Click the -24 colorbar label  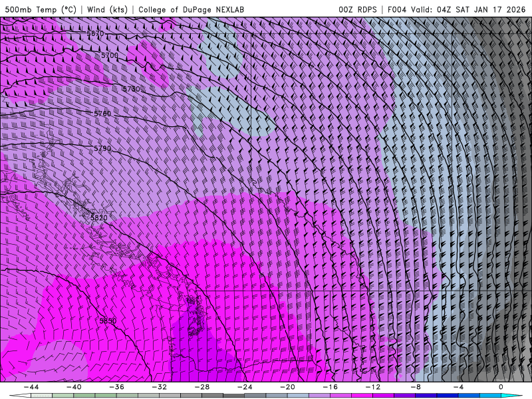pos(245,387)
